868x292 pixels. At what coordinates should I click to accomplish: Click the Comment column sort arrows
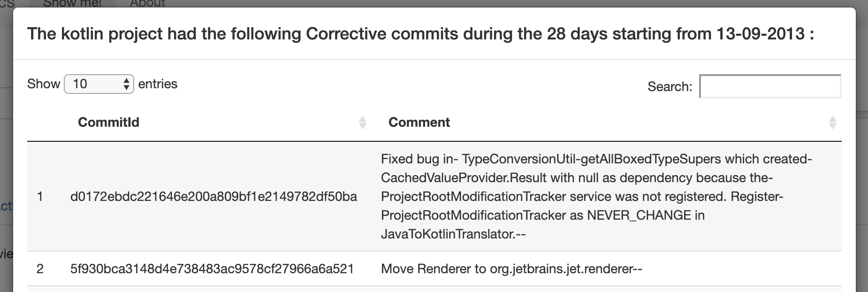[832, 123]
